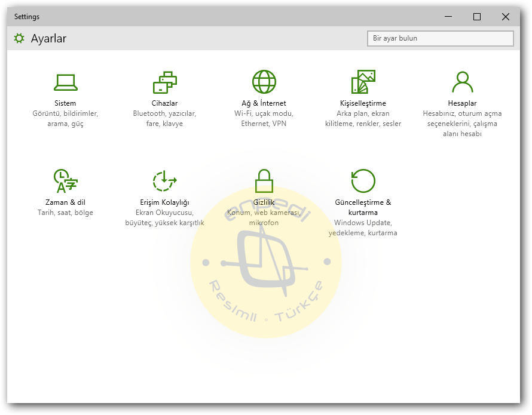This screenshot has width=532, height=415.
Task: Click the Ağ & İnternet globe icon
Action: coord(264,82)
